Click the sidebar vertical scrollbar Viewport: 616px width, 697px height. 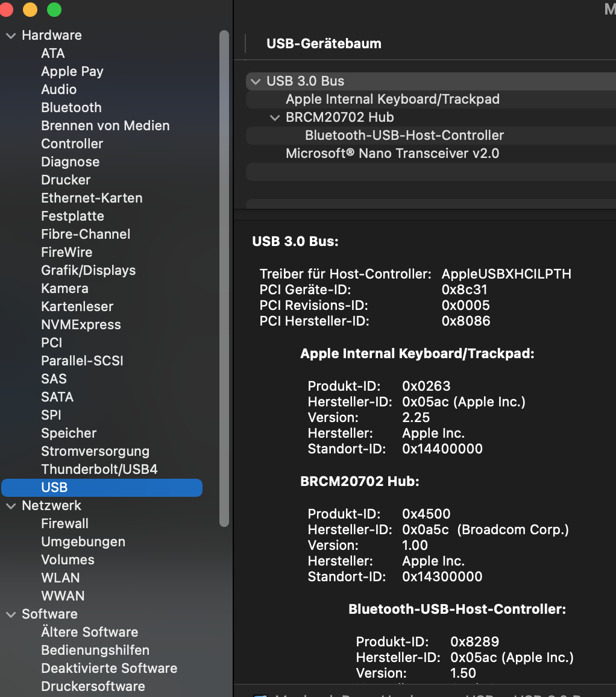pyautogui.click(x=224, y=277)
